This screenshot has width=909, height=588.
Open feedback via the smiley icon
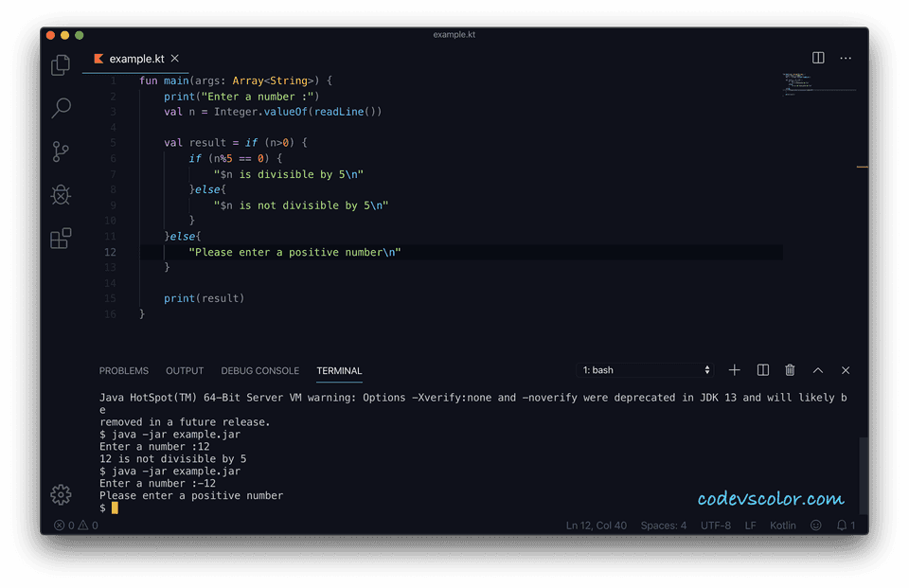[815, 525]
